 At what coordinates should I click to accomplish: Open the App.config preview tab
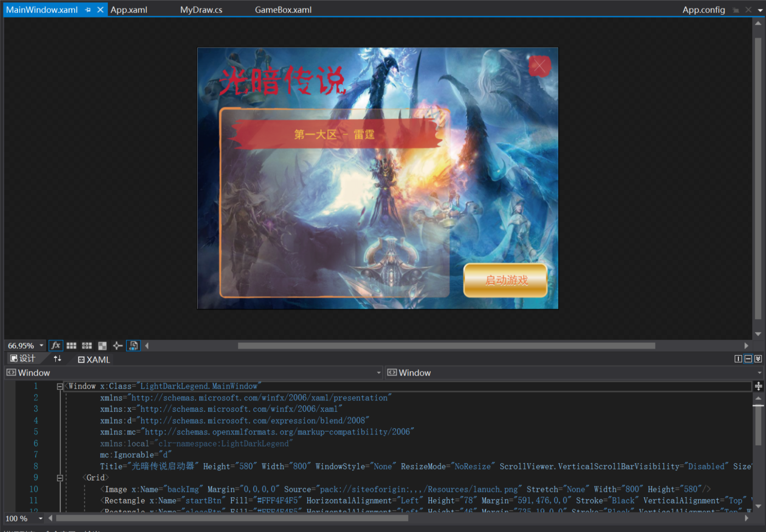click(703, 10)
